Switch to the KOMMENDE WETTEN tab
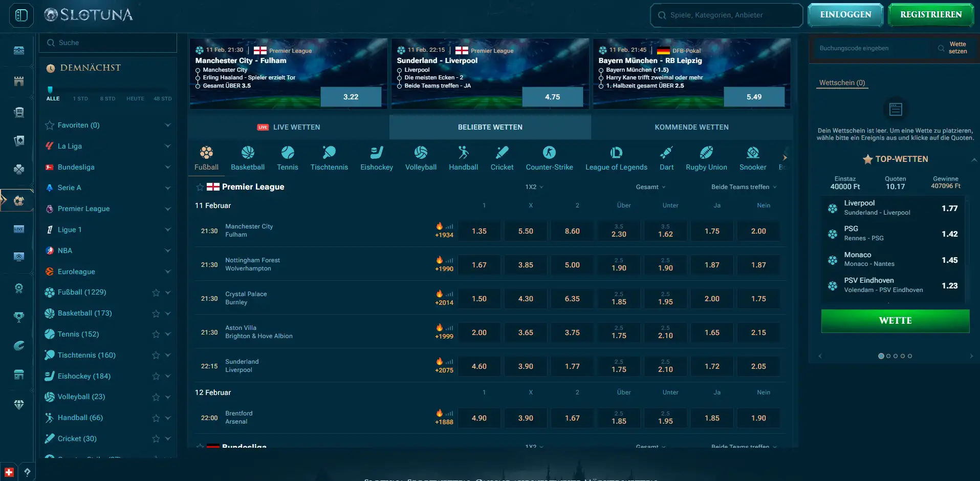Screen dimensions: 980x481 pos(692,127)
